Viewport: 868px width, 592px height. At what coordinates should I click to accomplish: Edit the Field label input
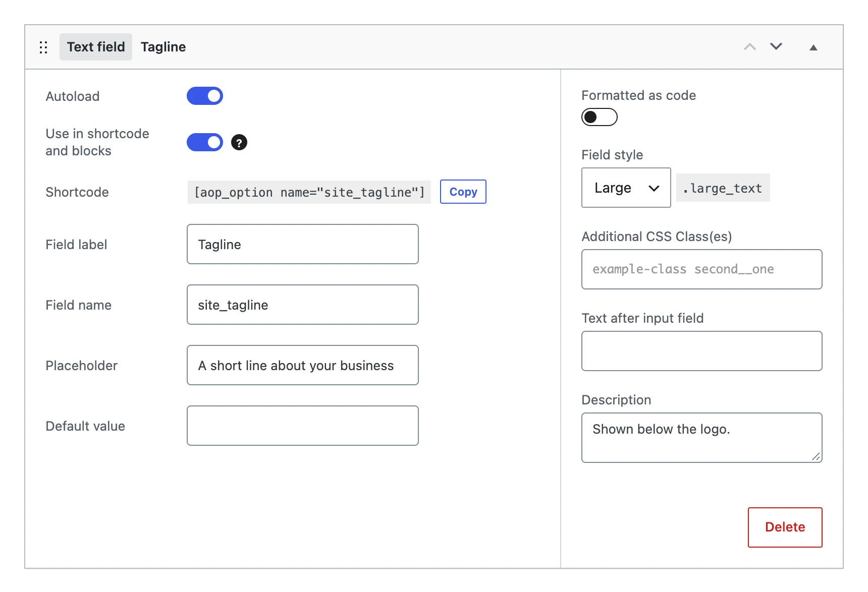pos(303,244)
